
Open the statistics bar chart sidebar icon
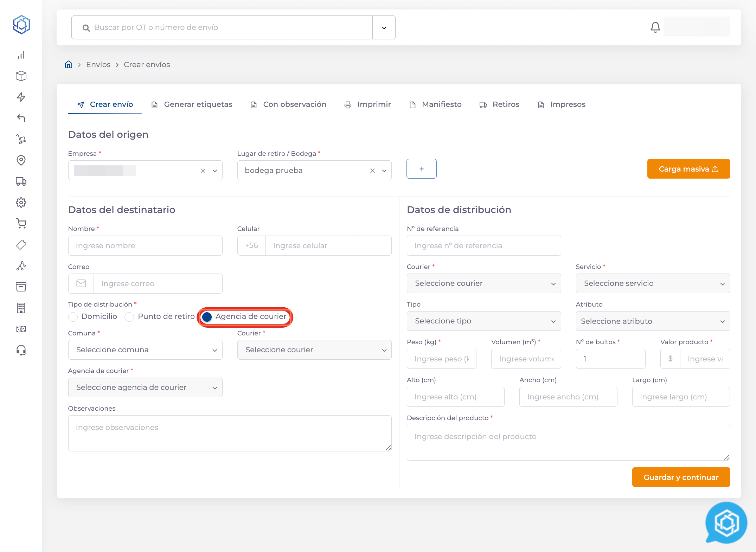point(21,55)
